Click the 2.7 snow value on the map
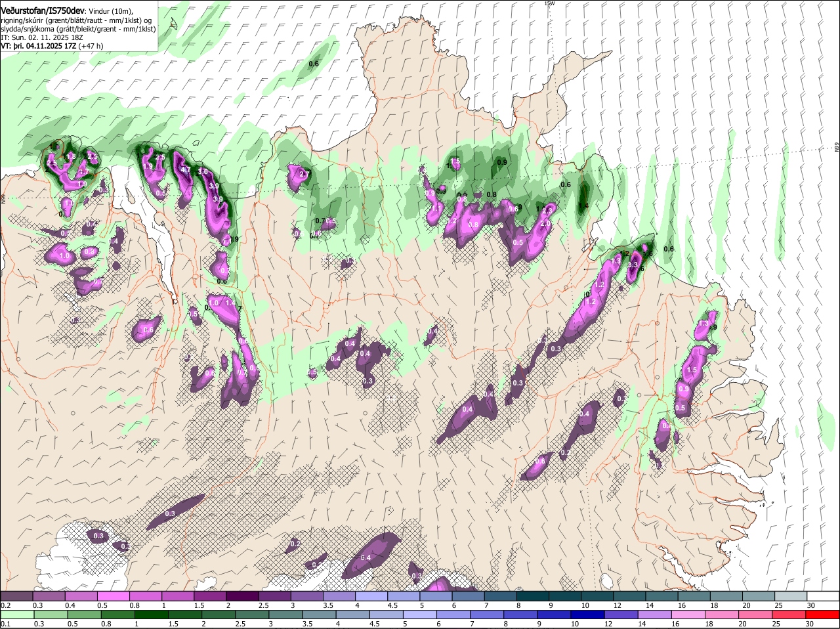Image resolution: width=840 pixels, height=629 pixels. click(x=304, y=175)
